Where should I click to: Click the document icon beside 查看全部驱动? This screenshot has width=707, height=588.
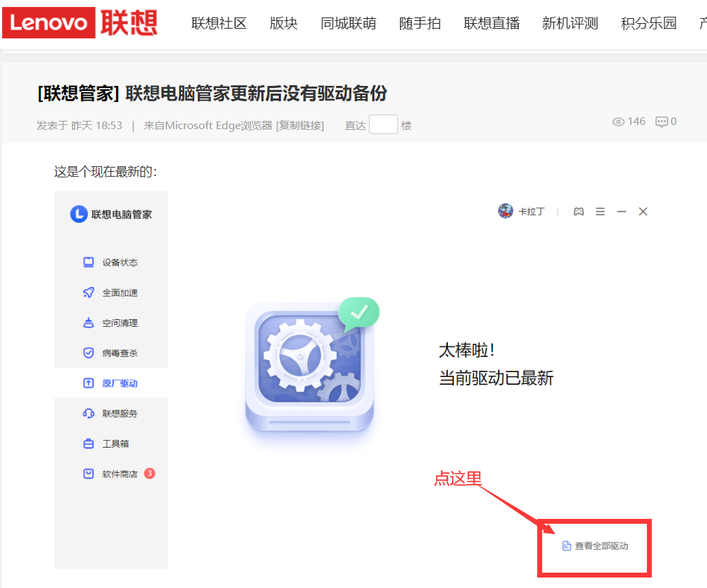point(567,545)
